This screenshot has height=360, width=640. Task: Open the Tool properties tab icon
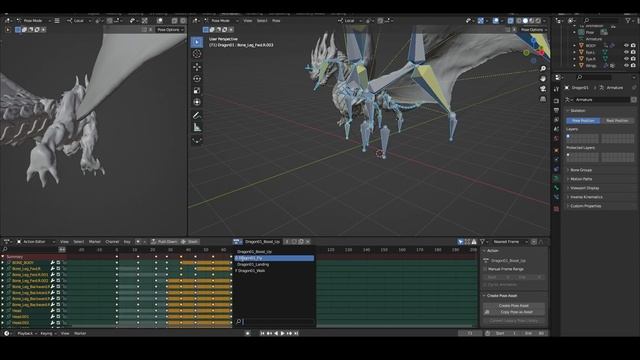point(556,89)
